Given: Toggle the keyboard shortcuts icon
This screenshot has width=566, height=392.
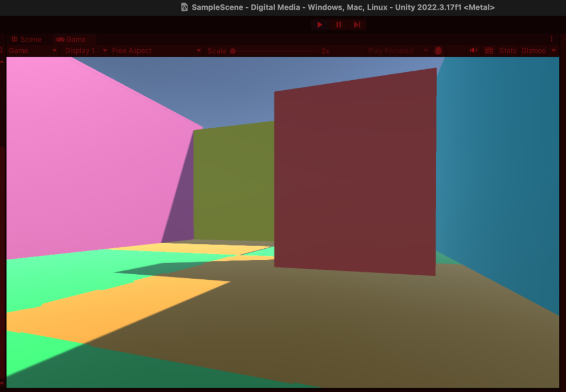Looking at the screenshot, I should [489, 51].
